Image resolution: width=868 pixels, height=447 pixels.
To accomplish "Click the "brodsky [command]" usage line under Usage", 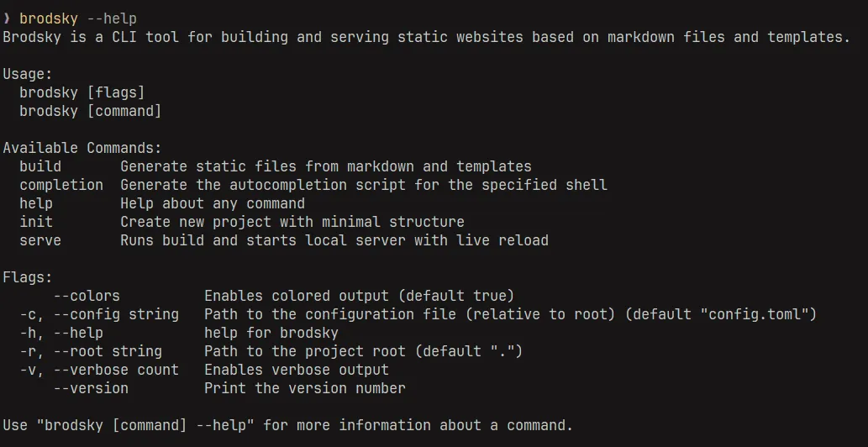I will coord(91,111).
